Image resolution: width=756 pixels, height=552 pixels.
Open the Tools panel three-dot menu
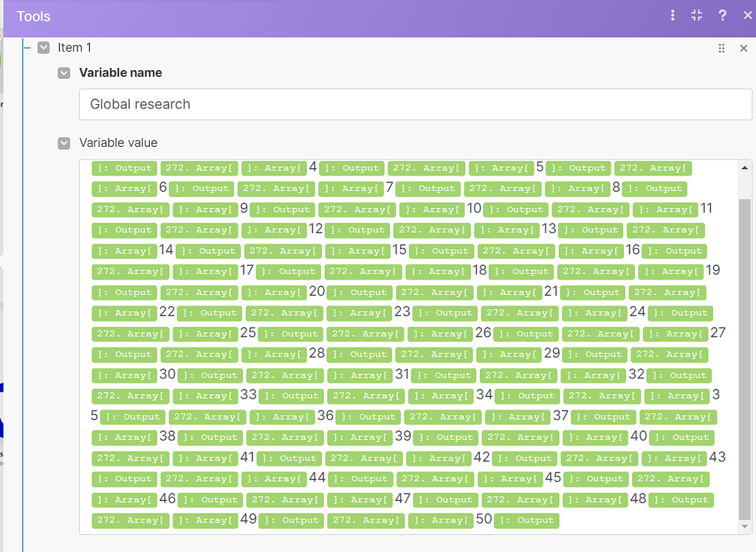click(673, 15)
